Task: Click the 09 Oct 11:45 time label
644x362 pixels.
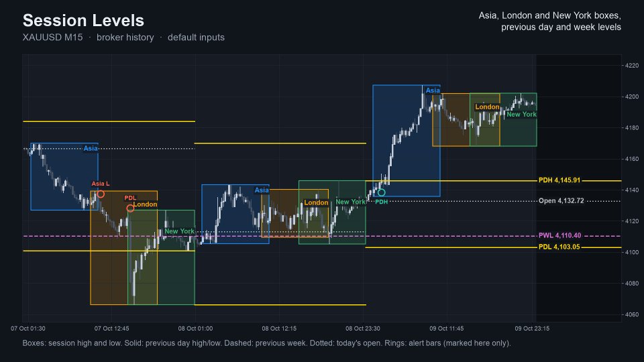Action: click(447, 328)
